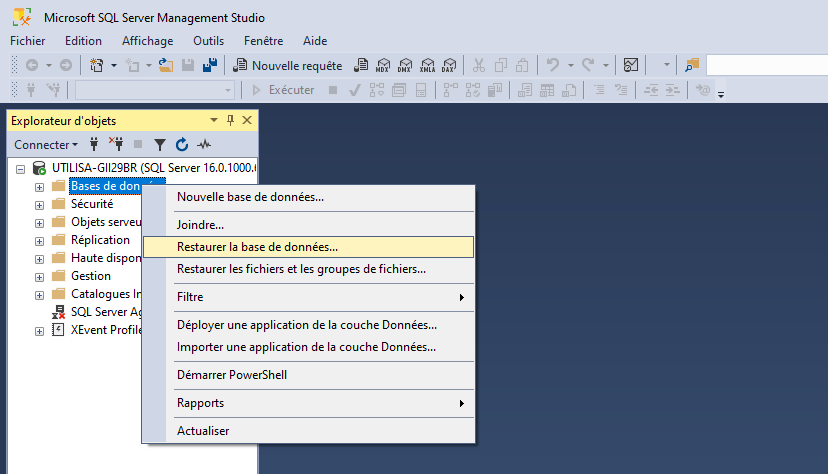Click the DMX query icon
Screen dimensions: 828x474
(405, 65)
